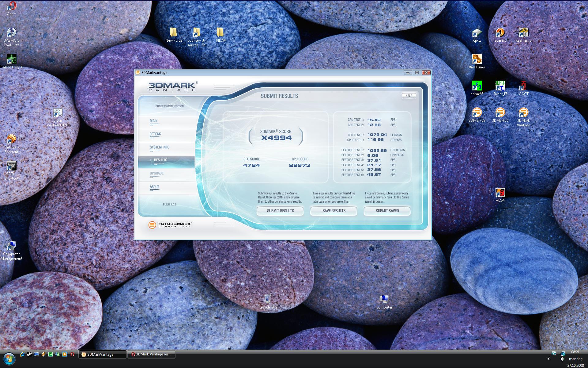Select the RESULTS sidebar item

click(166, 161)
